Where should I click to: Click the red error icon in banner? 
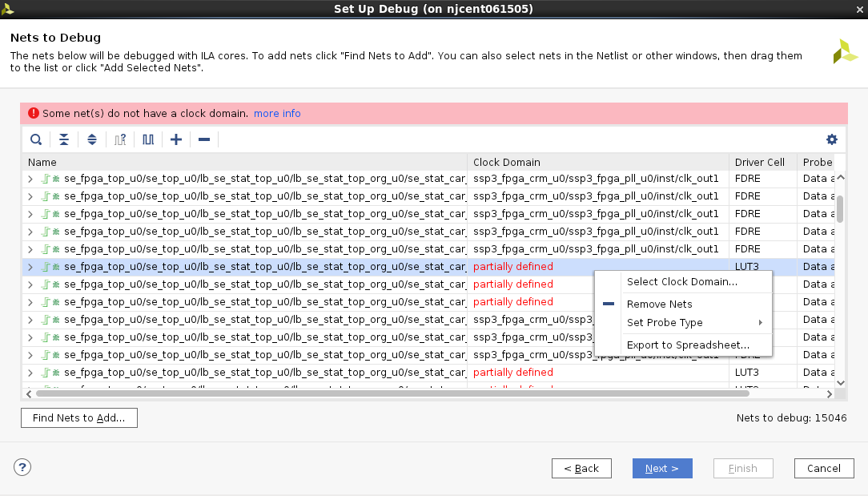33,113
